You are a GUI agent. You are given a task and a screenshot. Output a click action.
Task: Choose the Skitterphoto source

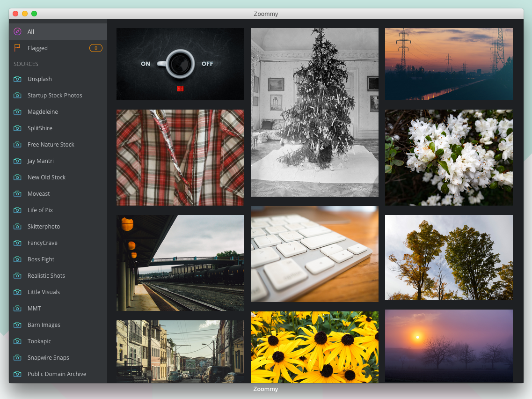[44, 227]
